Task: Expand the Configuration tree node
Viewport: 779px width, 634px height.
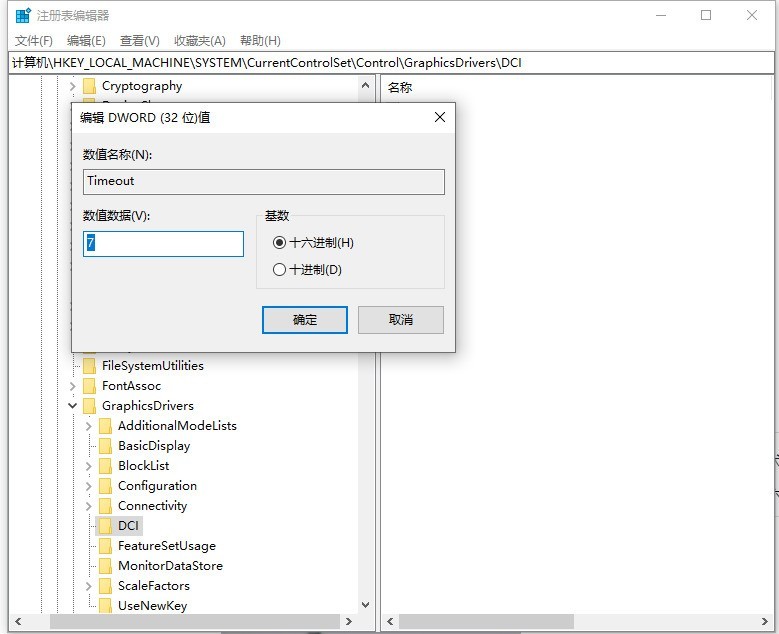Action: click(x=88, y=486)
